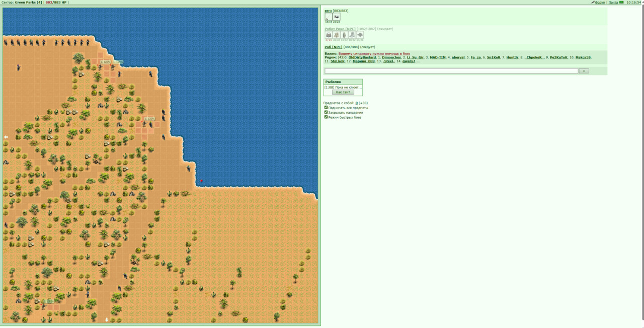Click the second weapon icon under кггз

[337, 17]
